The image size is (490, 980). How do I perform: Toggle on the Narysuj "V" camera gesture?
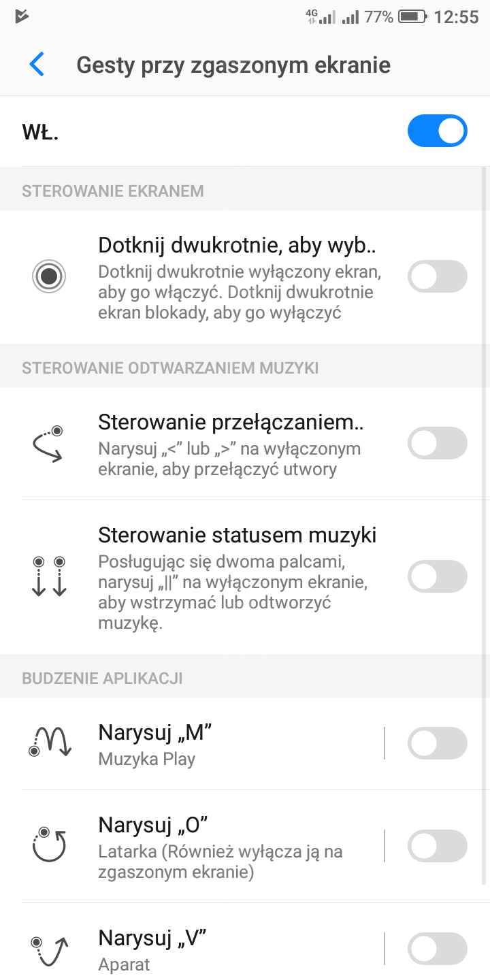(x=437, y=949)
